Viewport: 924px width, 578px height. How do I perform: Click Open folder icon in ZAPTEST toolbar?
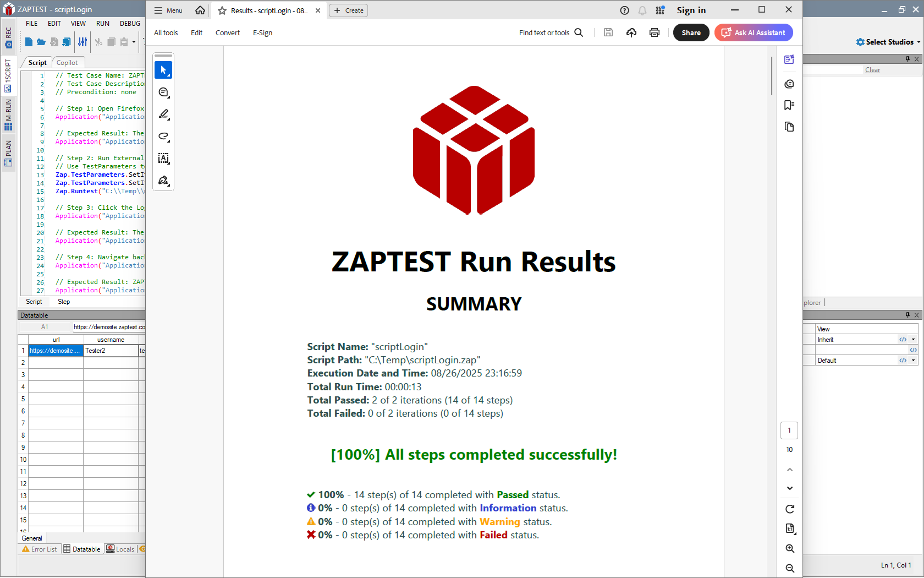[x=41, y=42]
